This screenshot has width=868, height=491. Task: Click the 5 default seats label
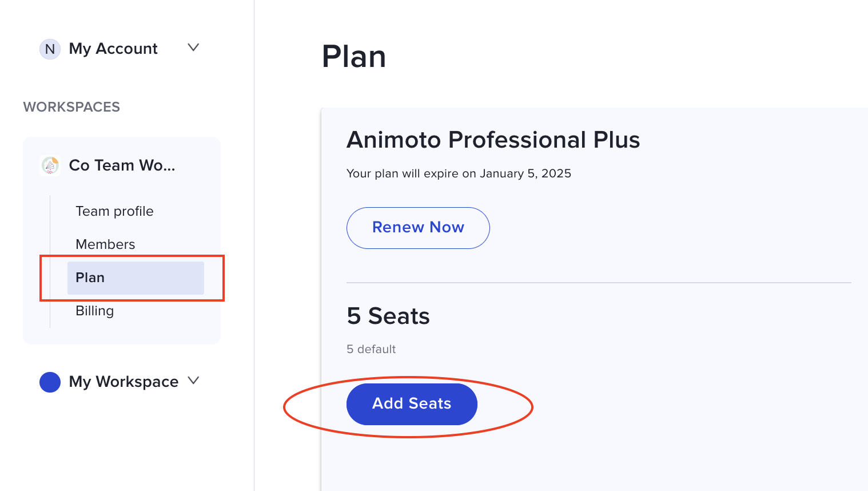[371, 349]
